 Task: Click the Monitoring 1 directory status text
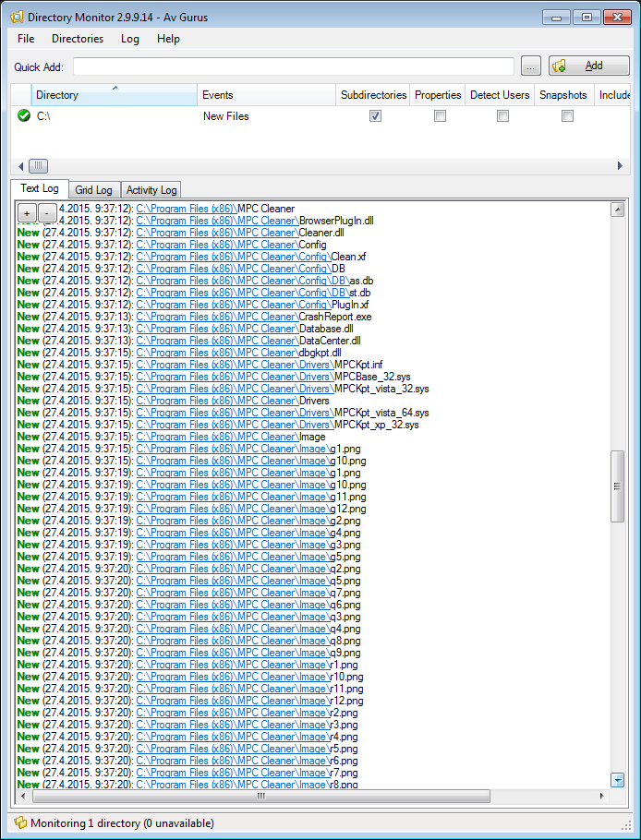pyautogui.click(x=122, y=822)
